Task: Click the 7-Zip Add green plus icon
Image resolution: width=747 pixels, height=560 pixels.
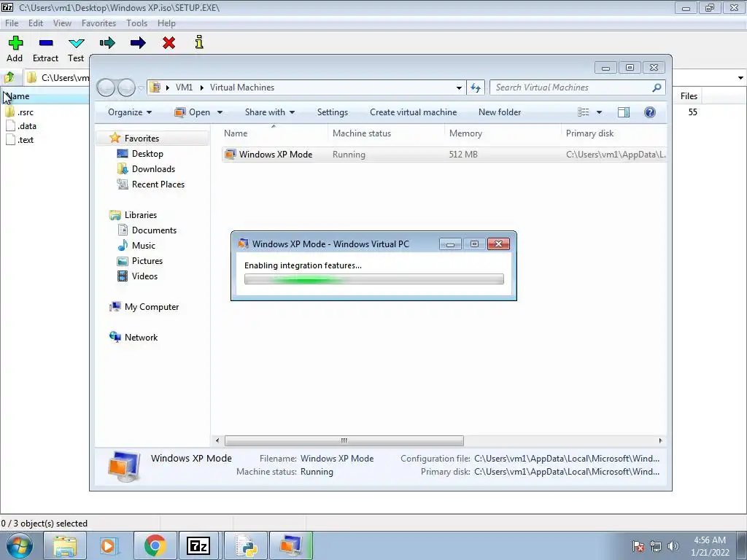Action: [x=15, y=43]
